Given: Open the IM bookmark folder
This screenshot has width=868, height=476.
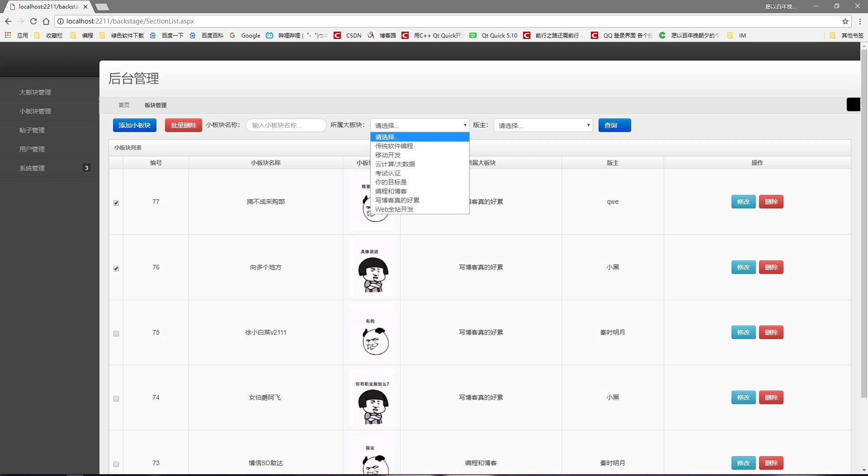Looking at the screenshot, I should tap(736, 35).
